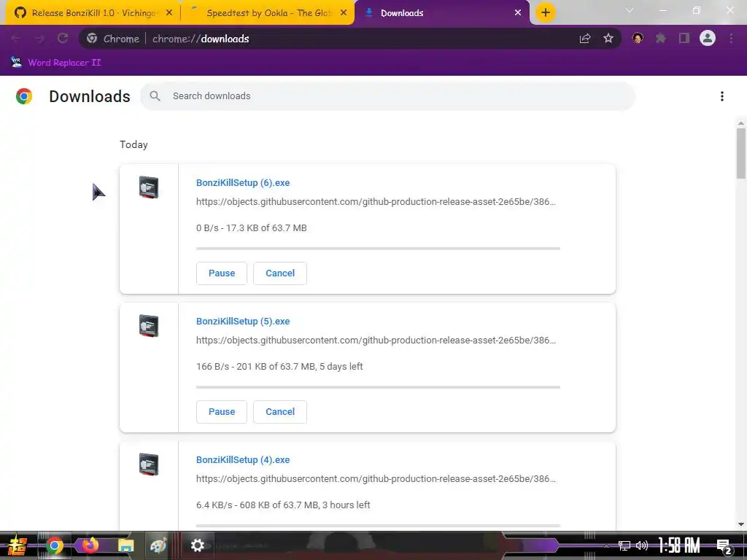Click the scrollbar down arrow

tap(741, 524)
